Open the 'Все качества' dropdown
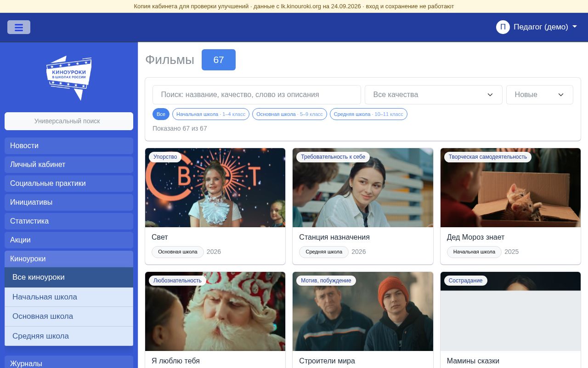 (x=433, y=95)
